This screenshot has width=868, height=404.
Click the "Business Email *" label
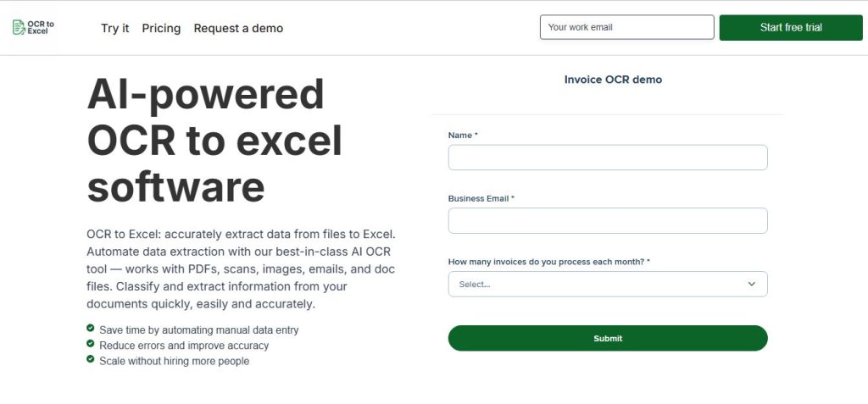pyautogui.click(x=481, y=198)
